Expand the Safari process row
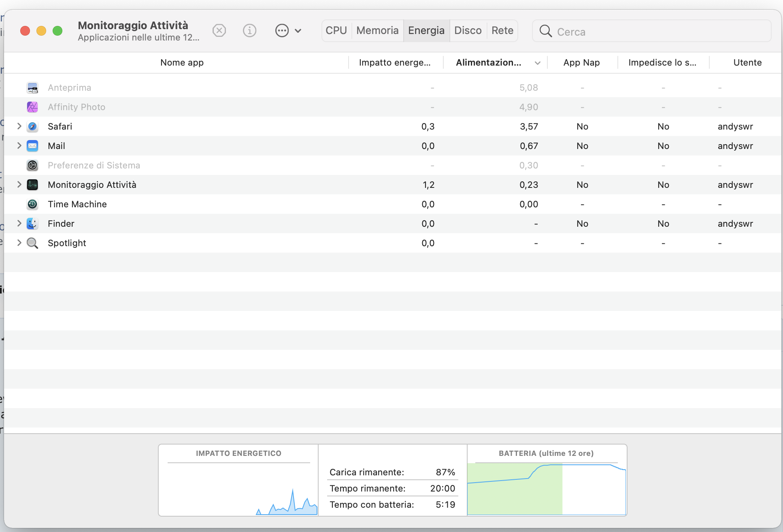Image resolution: width=783 pixels, height=532 pixels. [19, 126]
